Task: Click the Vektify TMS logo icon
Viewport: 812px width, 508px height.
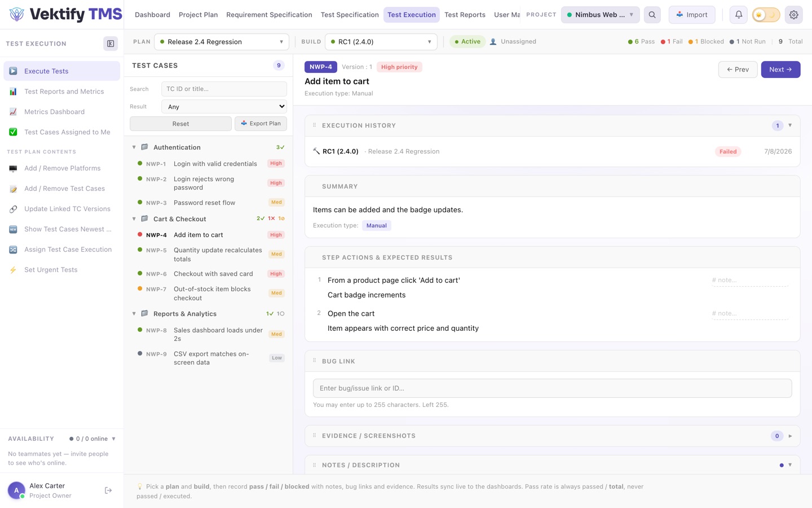Action: 17,14
